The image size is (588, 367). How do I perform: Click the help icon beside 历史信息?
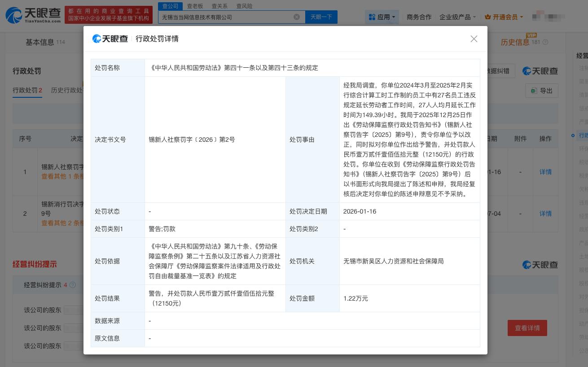[x=545, y=42]
